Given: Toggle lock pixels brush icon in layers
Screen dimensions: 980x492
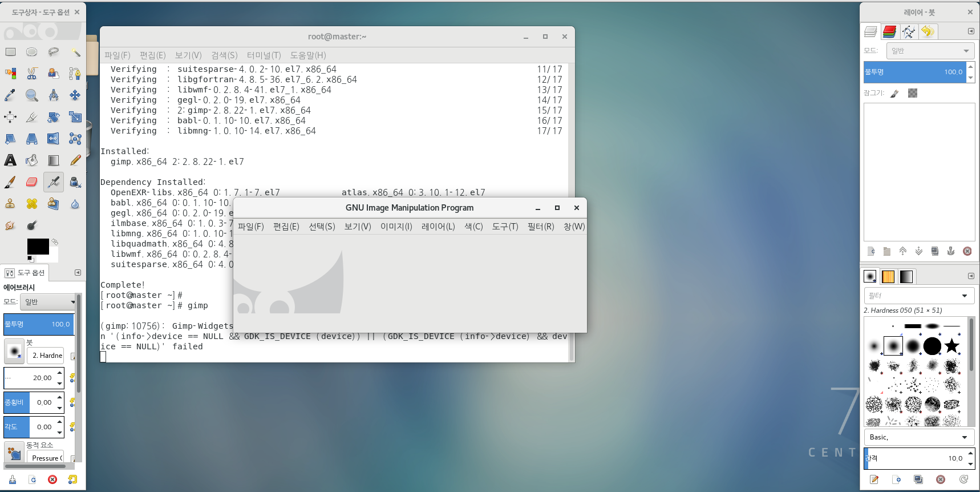Looking at the screenshot, I should (x=894, y=93).
